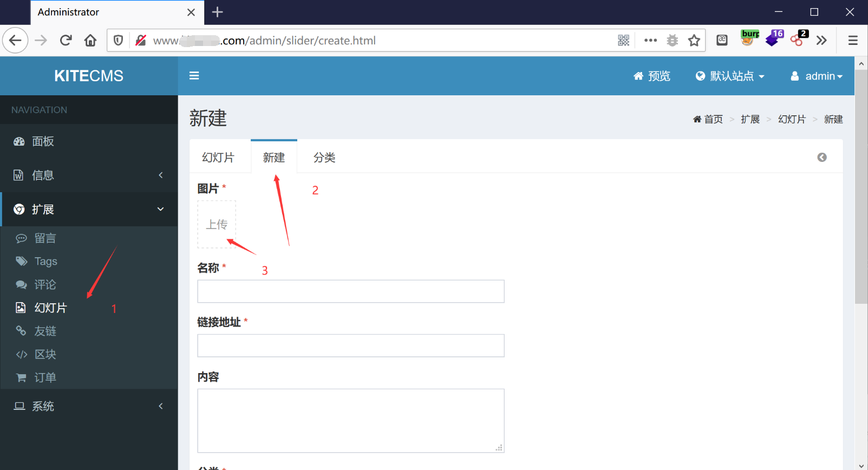Click the 订单 shopping cart icon
This screenshot has height=470, width=868.
pyautogui.click(x=21, y=378)
